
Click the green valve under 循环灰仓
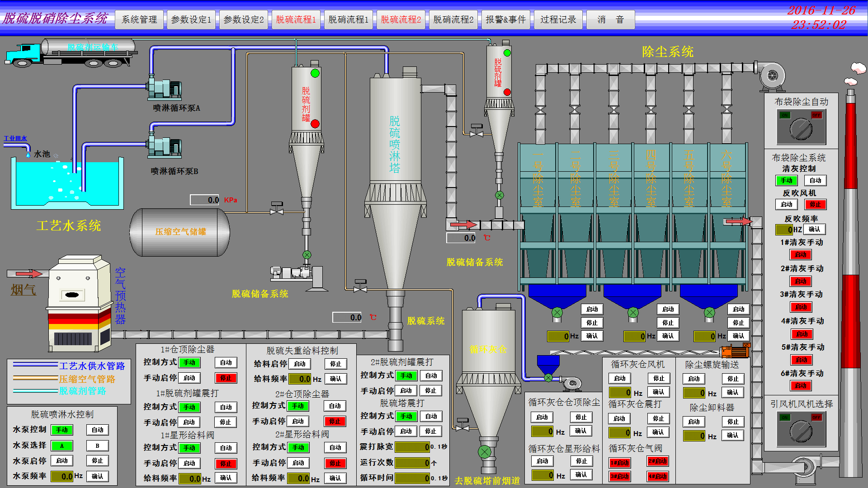pyautogui.click(x=485, y=451)
